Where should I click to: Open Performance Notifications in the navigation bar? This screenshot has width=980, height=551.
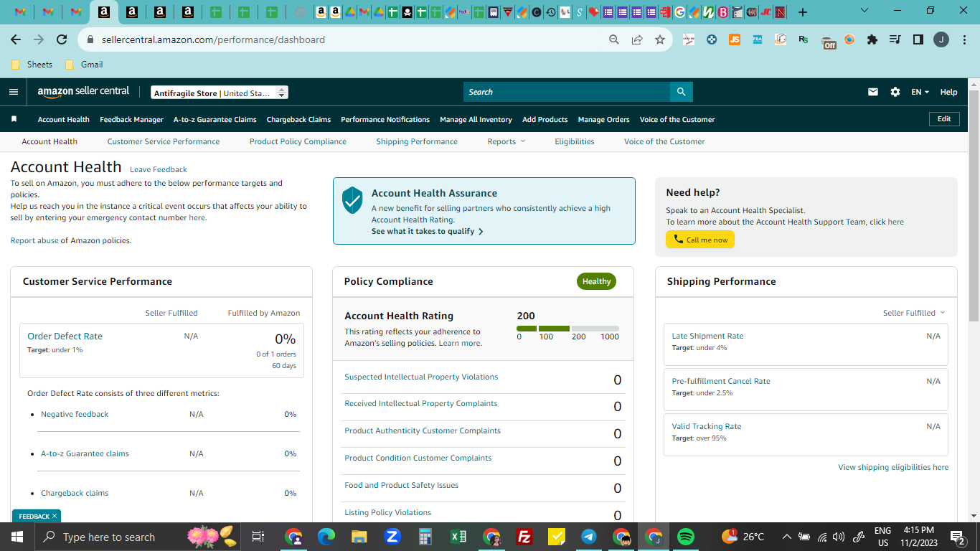[385, 119]
